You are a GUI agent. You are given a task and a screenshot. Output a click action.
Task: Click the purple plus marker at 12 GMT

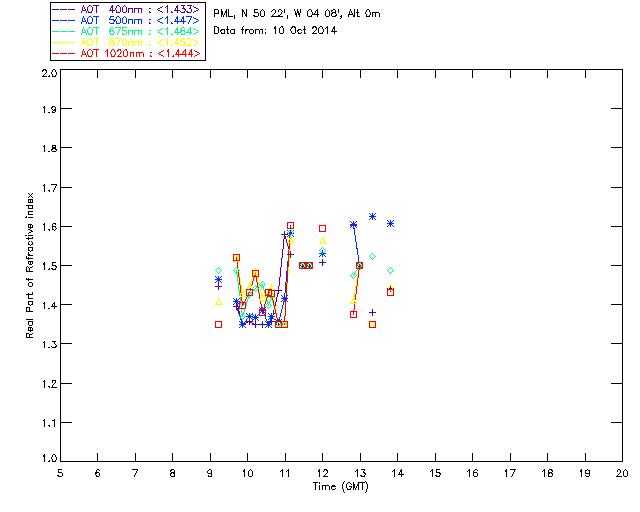(x=322, y=263)
